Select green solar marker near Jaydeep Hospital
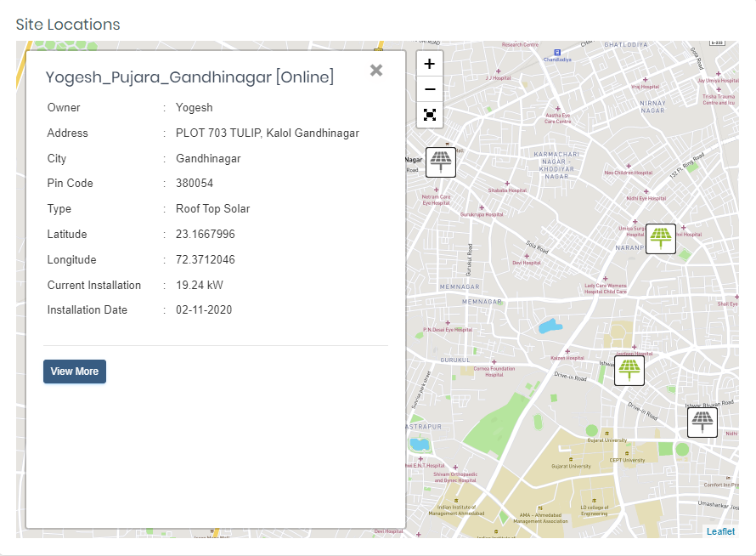 (629, 369)
